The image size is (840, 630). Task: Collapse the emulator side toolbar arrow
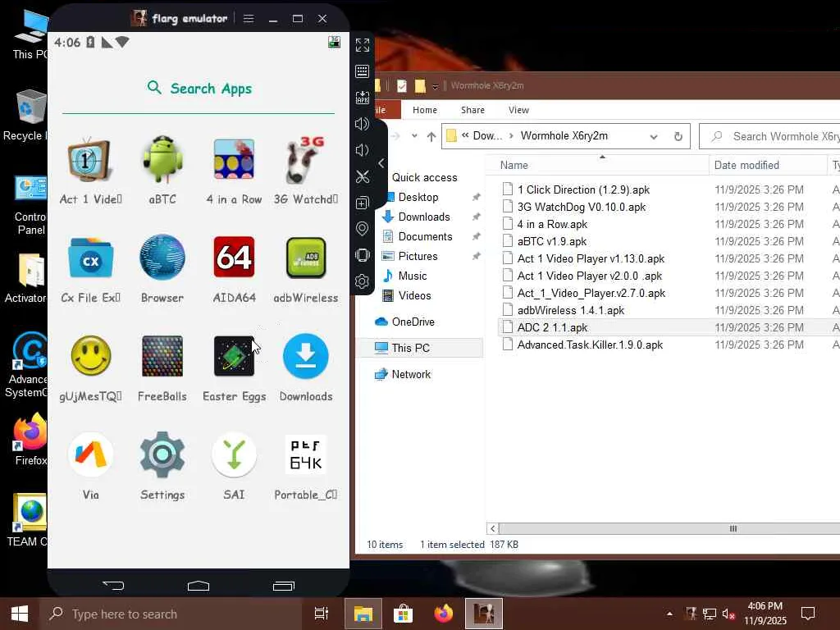pyautogui.click(x=381, y=163)
